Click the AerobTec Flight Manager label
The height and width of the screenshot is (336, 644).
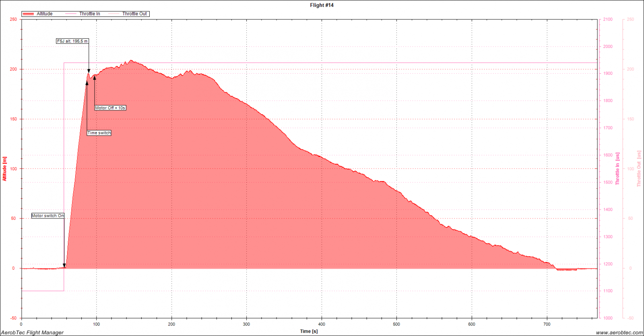(x=32, y=332)
